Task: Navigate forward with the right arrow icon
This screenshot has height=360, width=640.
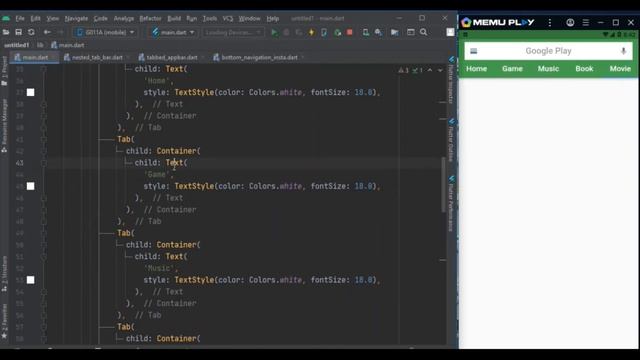Action: (60, 32)
